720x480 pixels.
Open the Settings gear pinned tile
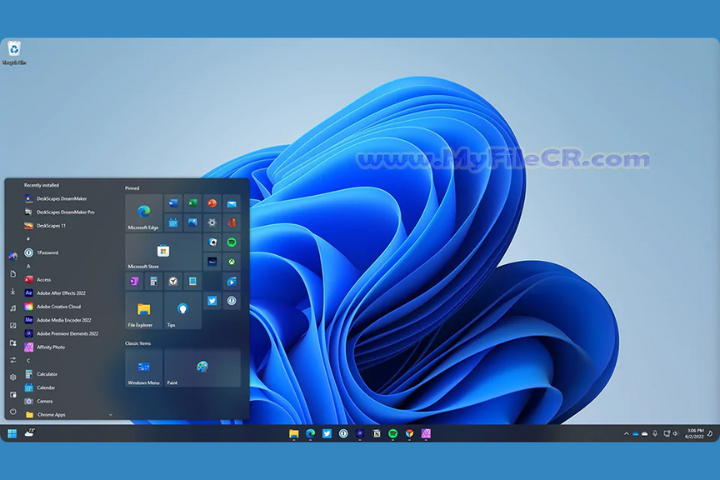coord(212,223)
